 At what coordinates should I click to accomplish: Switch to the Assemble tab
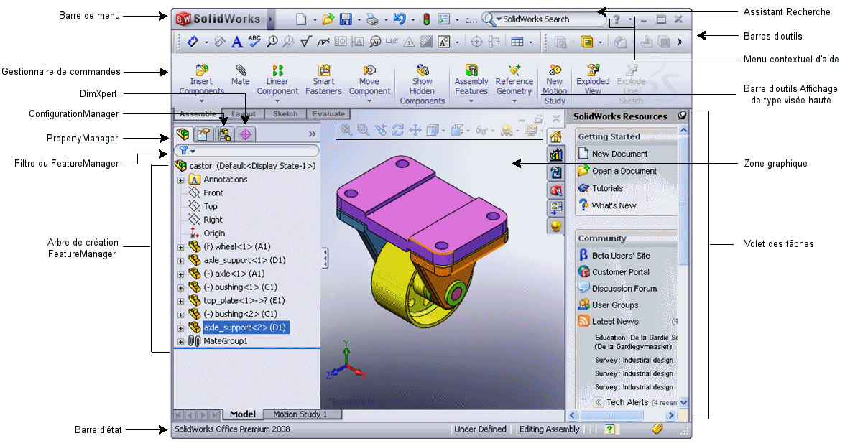(x=197, y=114)
